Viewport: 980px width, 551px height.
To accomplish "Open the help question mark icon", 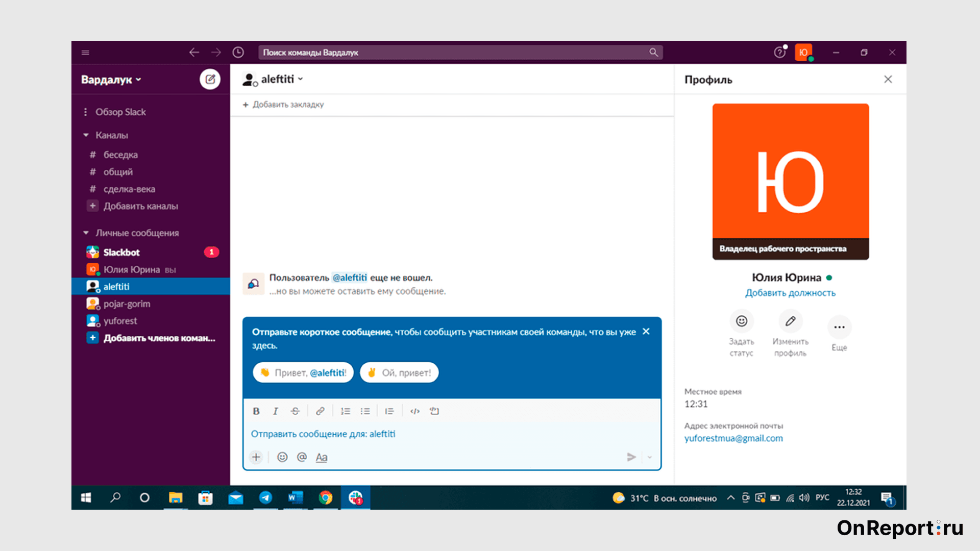I will click(x=780, y=53).
